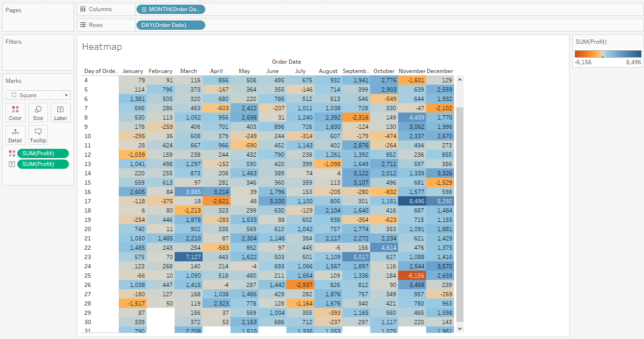
Task: Open the Color marks card button
Action: tap(15, 113)
